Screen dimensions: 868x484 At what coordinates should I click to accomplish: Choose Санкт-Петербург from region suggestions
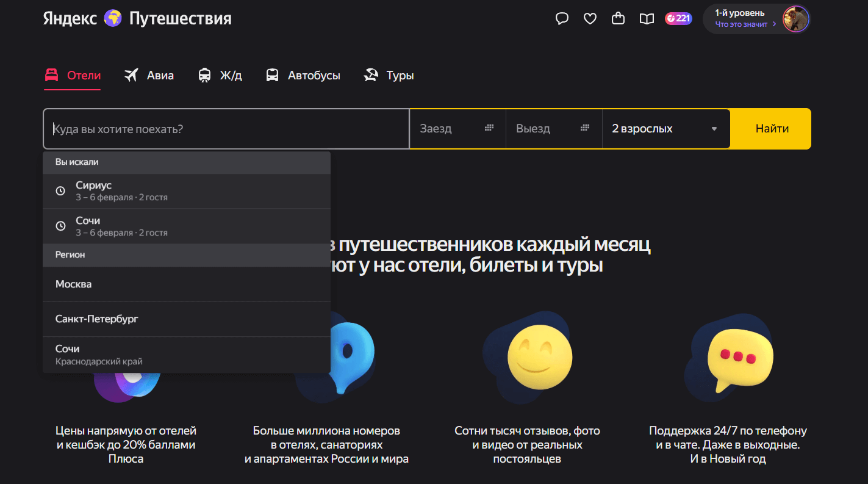[187, 319]
